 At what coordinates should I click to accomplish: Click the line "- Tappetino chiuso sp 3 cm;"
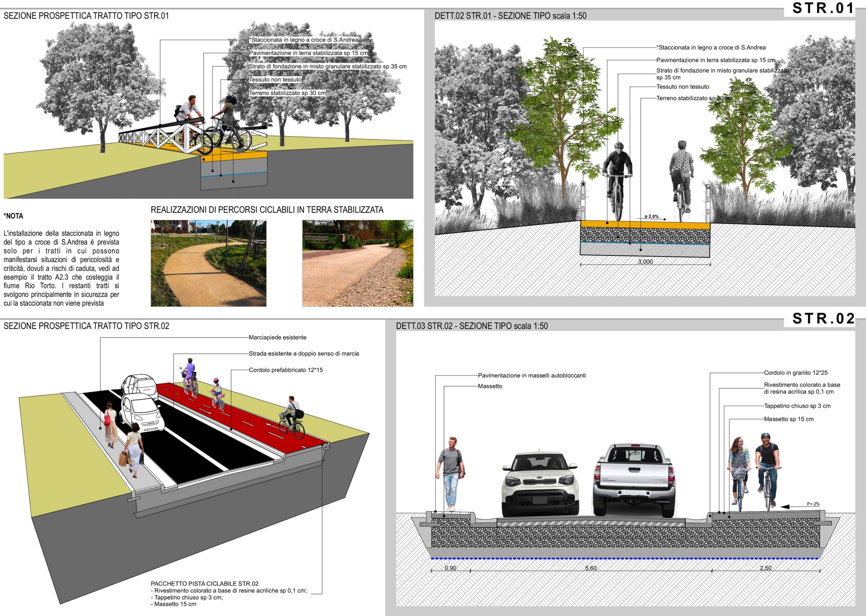pyautogui.click(x=187, y=597)
